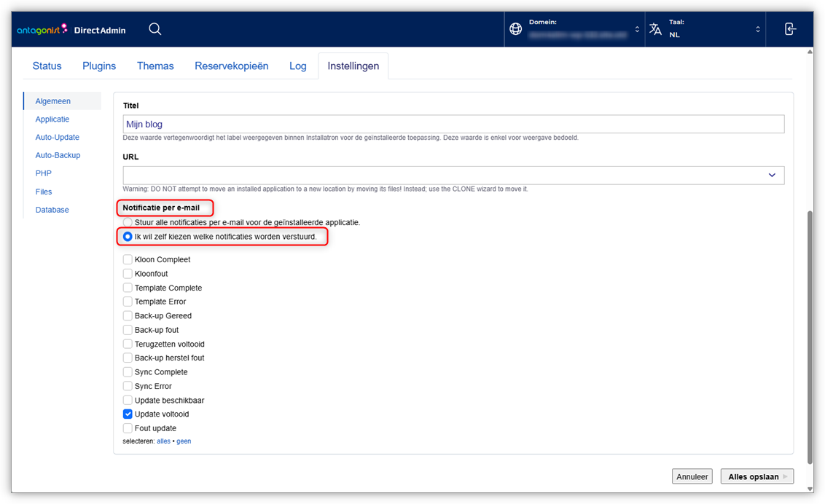825x504 pixels.
Task: Click the Annuleer button
Action: point(692,476)
